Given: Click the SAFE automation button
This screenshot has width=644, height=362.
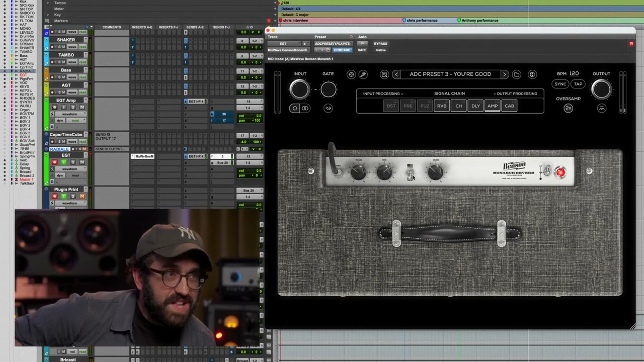Looking at the screenshot, I should point(362,50).
